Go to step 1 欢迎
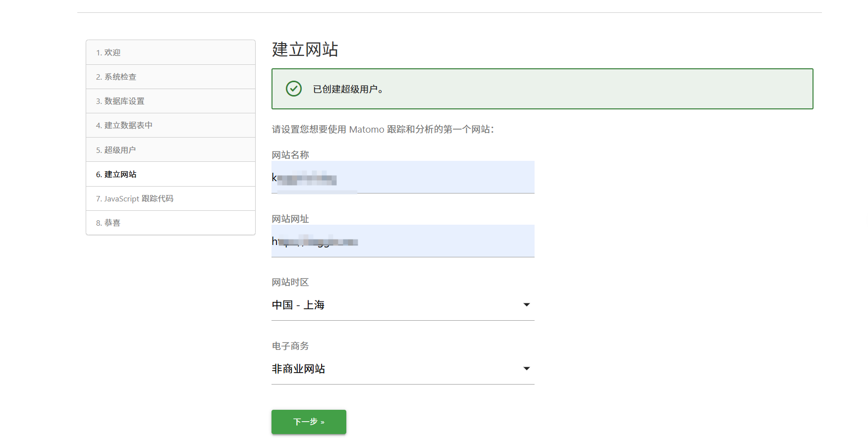 point(108,52)
